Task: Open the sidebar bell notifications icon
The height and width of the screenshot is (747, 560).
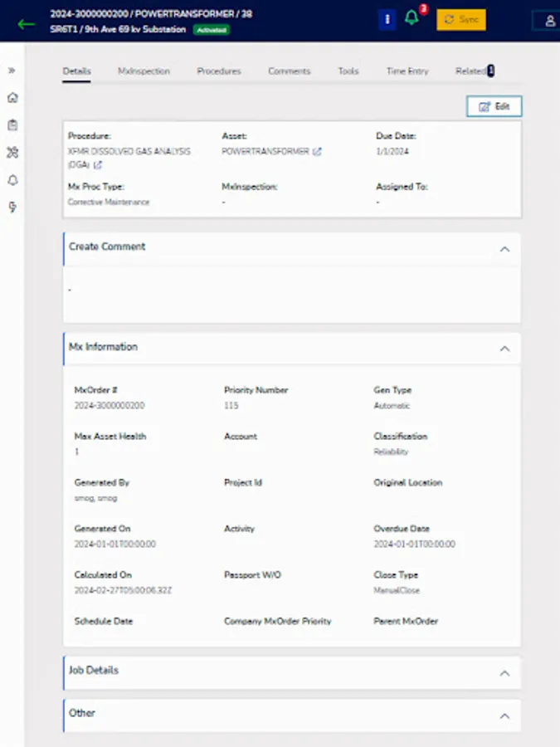Action: (12, 179)
